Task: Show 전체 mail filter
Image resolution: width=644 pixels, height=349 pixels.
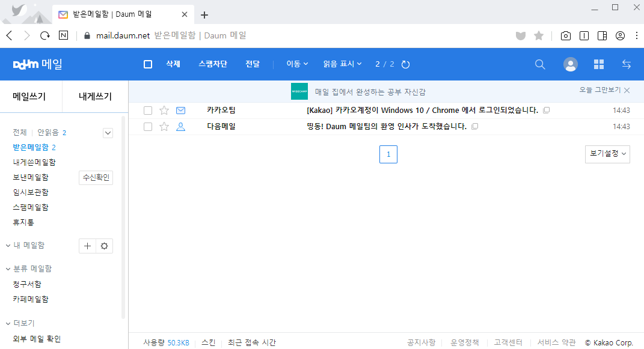Action: pyautogui.click(x=20, y=133)
